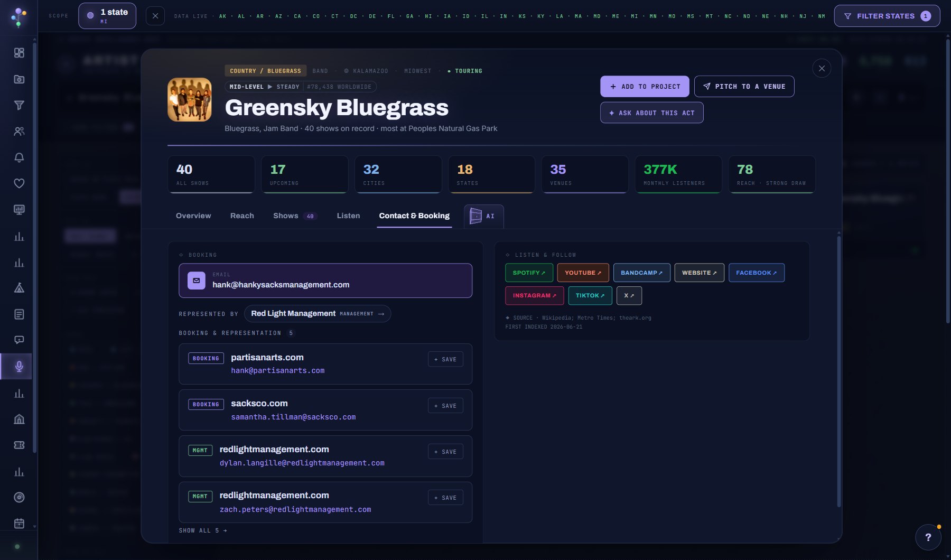Screen dimensions: 951x560
Task: Click the calendar icon in sidebar
Action: pyautogui.click(x=19, y=524)
